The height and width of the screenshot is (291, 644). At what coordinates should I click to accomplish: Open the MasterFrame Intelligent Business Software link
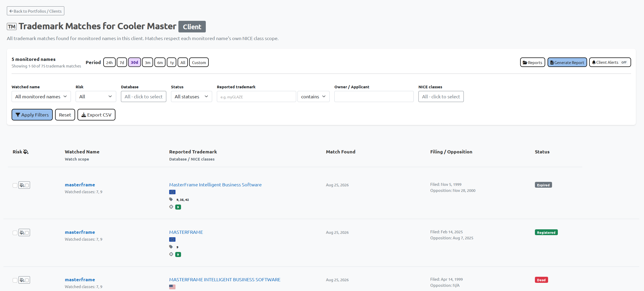[x=215, y=185]
